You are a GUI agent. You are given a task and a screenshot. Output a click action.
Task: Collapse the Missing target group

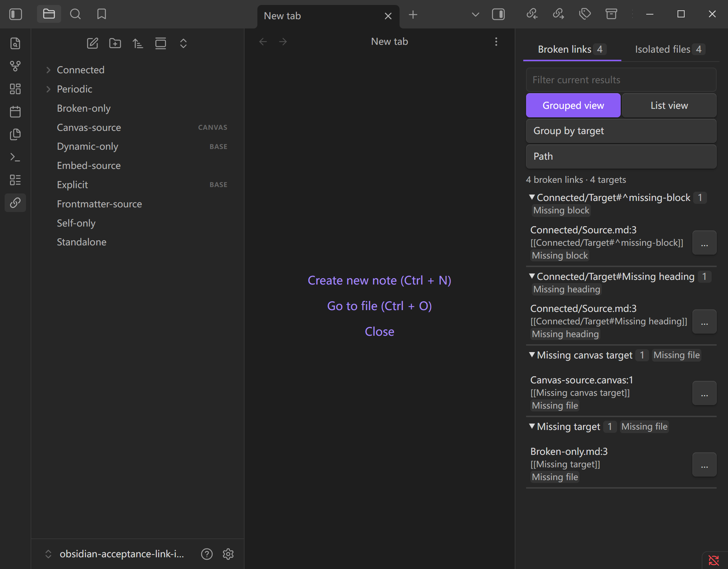pyautogui.click(x=532, y=426)
